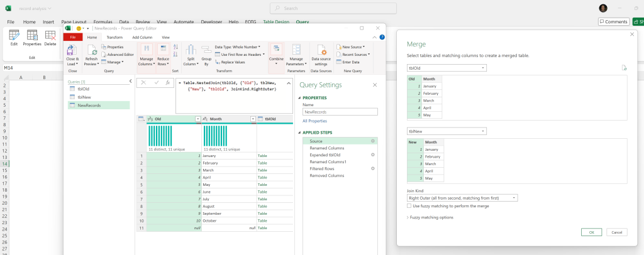Click the Excel Search box
The height and width of the screenshot is (255, 644).
pyautogui.click(x=333, y=8)
